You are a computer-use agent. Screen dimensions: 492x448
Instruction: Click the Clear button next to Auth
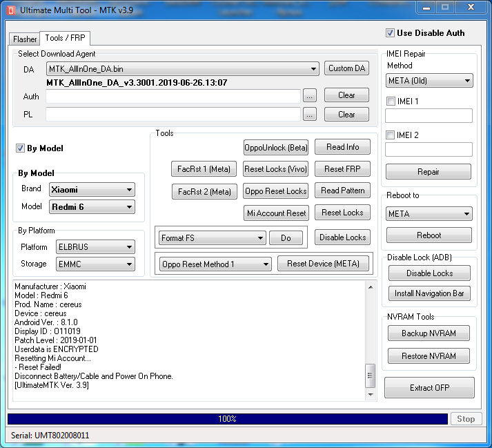click(x=346, y=95)
